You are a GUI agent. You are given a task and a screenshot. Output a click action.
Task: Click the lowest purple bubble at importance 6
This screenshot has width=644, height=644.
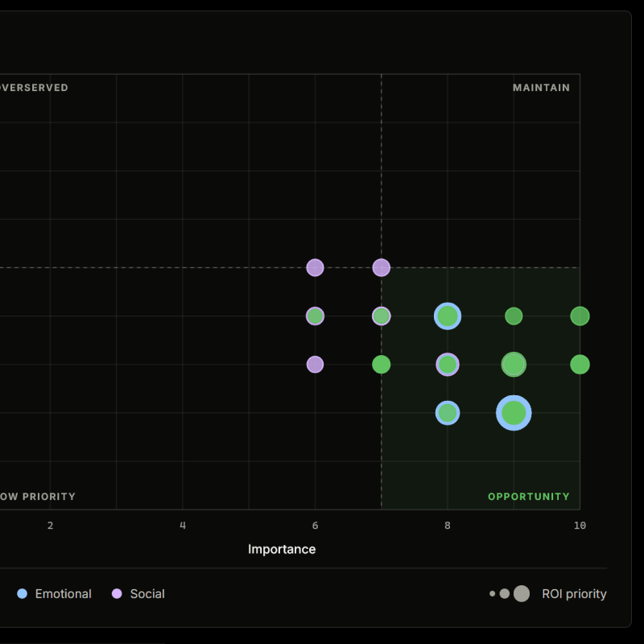(315, 365)
